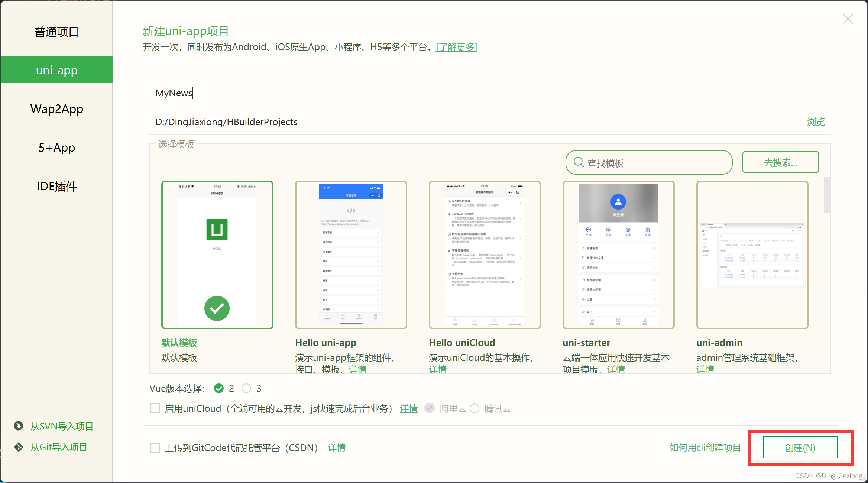Select the 腾讯云 cloud provider option
This screenshot has width=868, height=483.
point(475,408)
